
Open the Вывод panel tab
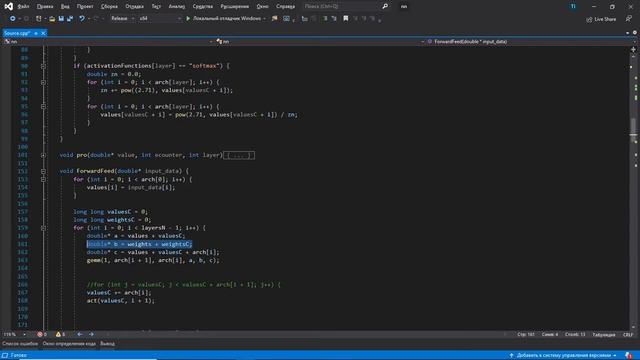[x=107, y=344]
